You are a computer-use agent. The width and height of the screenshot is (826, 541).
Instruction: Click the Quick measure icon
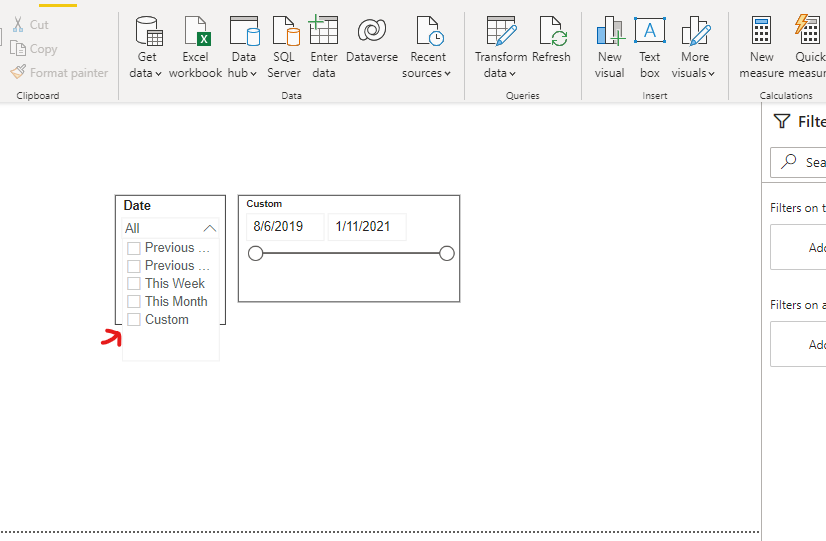(x=810, y=30)
